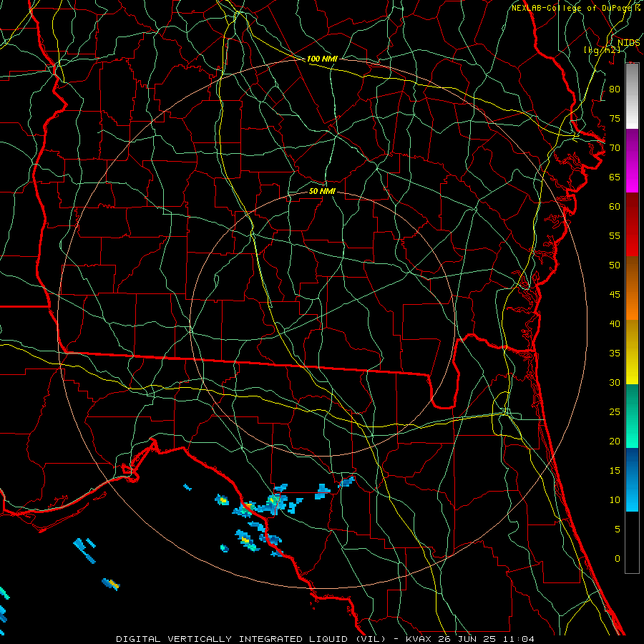Click the scale value "45"
This screenshot has height=644, width=644.
[615, 295]
